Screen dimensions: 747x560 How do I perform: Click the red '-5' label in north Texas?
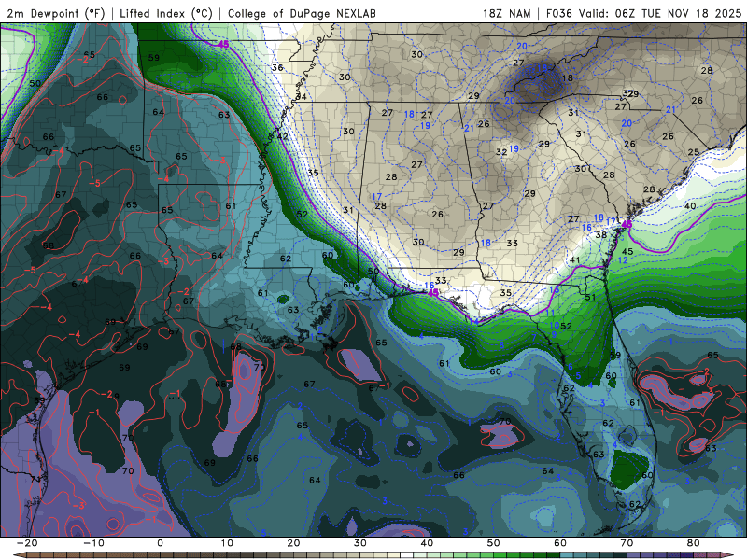(x=95, y=183)
